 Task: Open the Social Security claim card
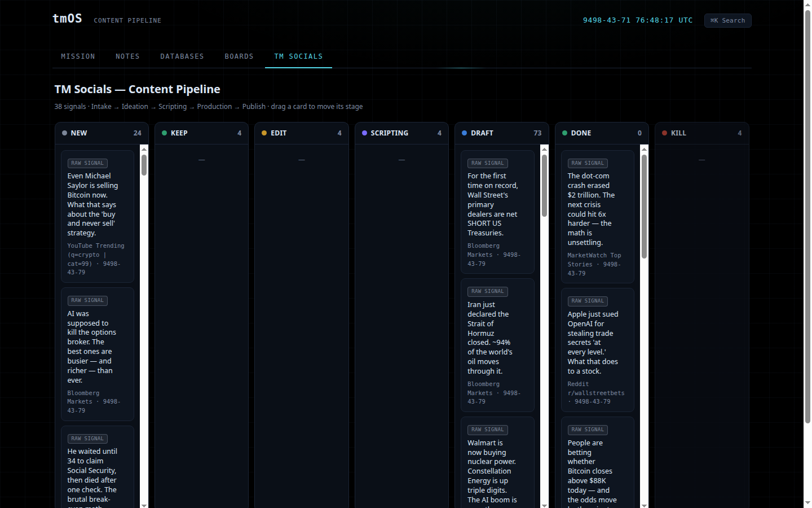click(x=98, y=467)
